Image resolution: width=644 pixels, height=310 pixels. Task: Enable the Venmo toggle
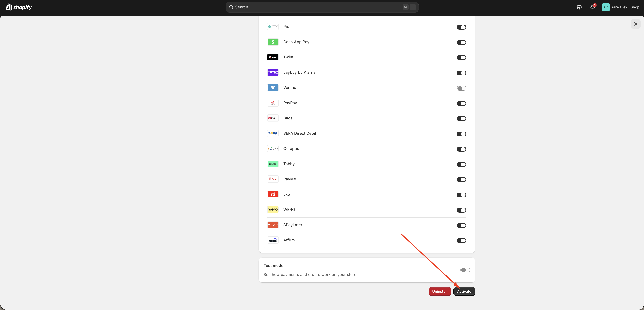click(x=461, y=88)
